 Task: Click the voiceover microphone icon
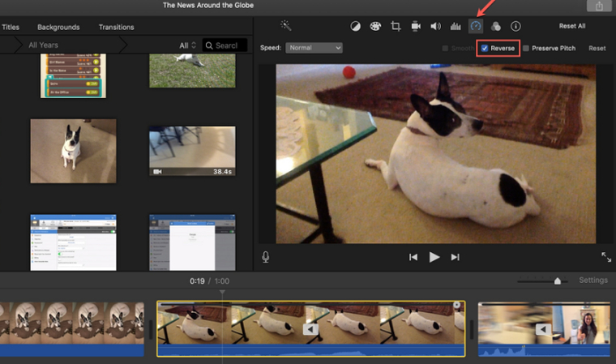tap(266, 257)
